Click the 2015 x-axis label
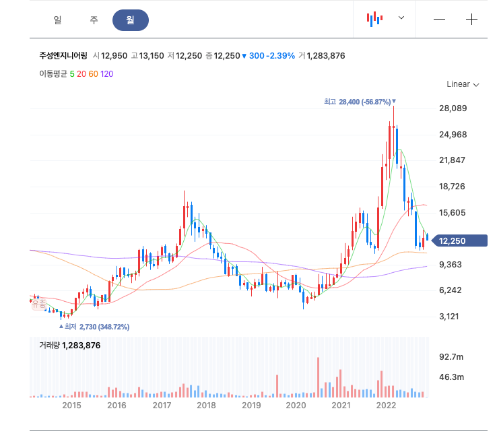497x448 pixels. point(71,405)
